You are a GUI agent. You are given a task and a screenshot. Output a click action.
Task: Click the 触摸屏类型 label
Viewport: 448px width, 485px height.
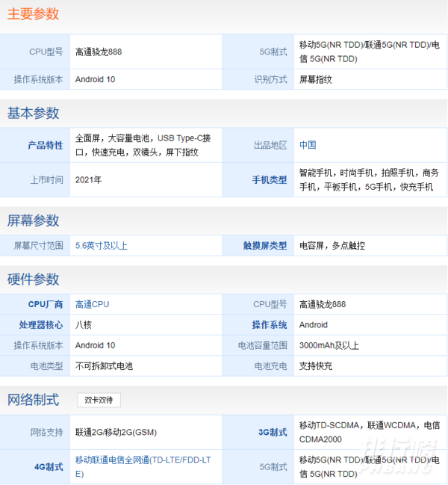click(x=265, y=246)
